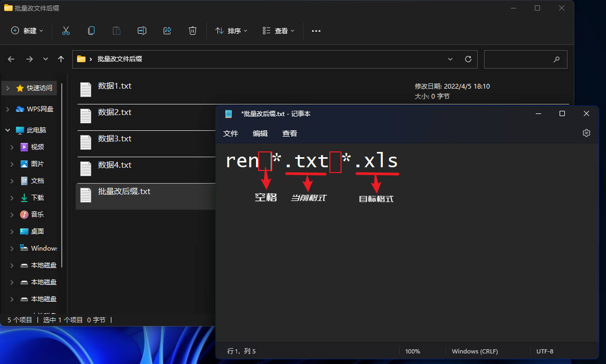Click the Delete trash can icon
The height and width of the screenshot is (364, 606).
pyautogui.click(x=193, y=31)
